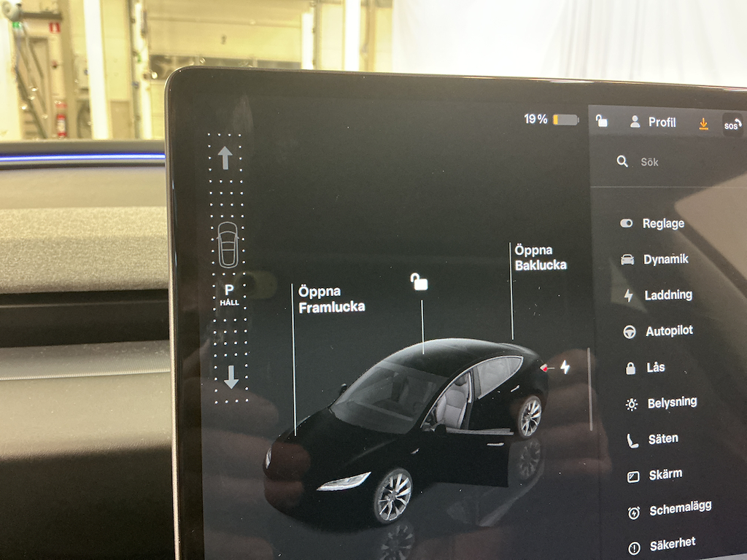This screenshot has height=560, width=747.
Task: Open the Säkerhet safety menu
Action: click(x=671, y=544)
